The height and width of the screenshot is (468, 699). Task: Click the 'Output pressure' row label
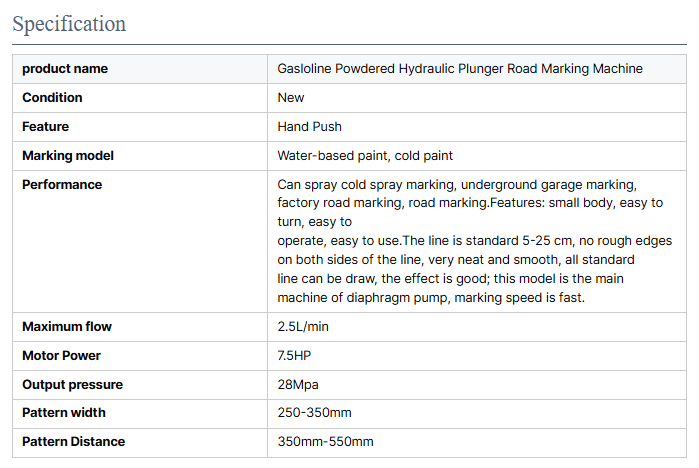click(72, 385)
